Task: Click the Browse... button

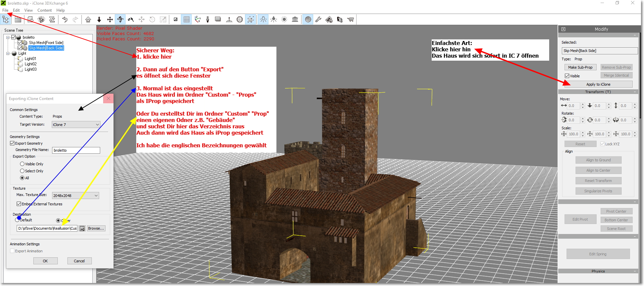Action: point(96,229)
